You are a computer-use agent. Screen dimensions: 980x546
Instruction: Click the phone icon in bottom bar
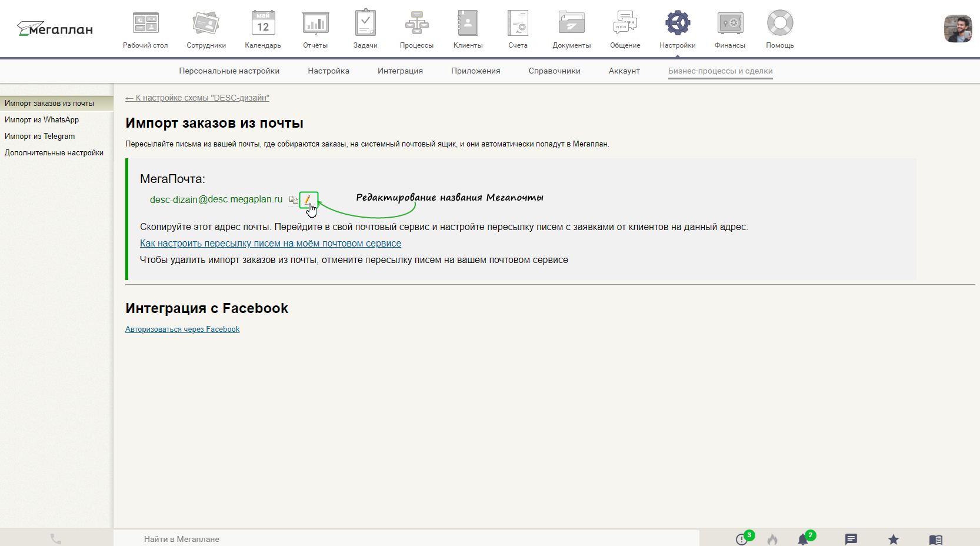click(56, 538)
